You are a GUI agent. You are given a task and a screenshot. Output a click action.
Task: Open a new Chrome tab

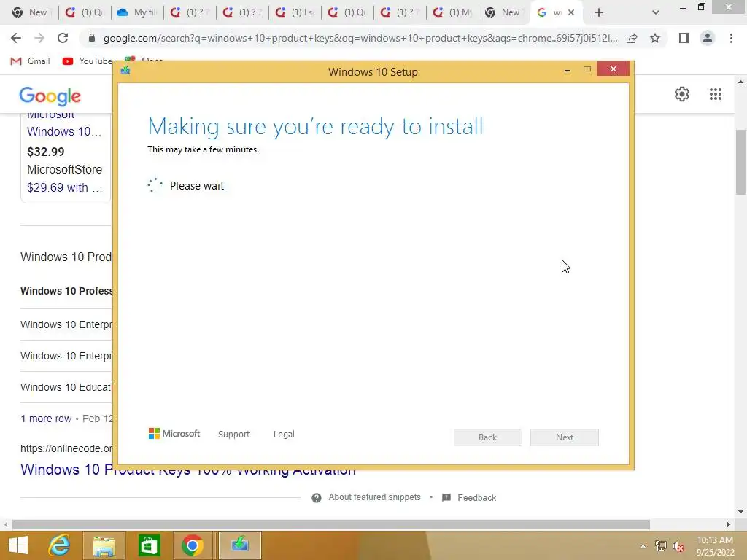tap(599, 13)
